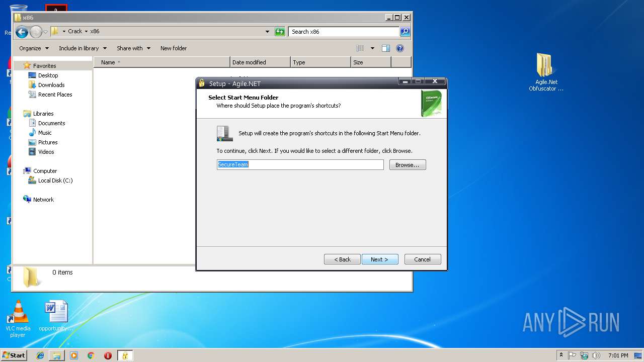Go back to previous setup page
Viewport: 644px width, 362px height.
point(342,259)
